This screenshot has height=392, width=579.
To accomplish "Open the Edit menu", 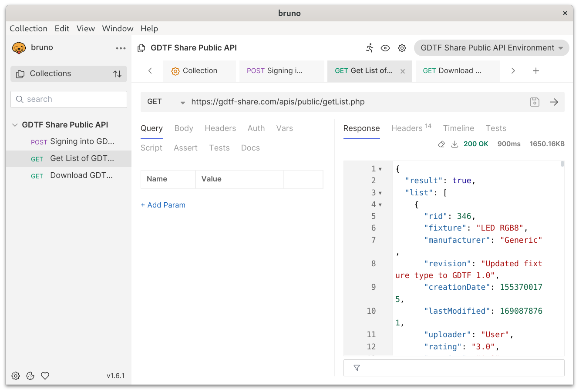I will (62, 28).
